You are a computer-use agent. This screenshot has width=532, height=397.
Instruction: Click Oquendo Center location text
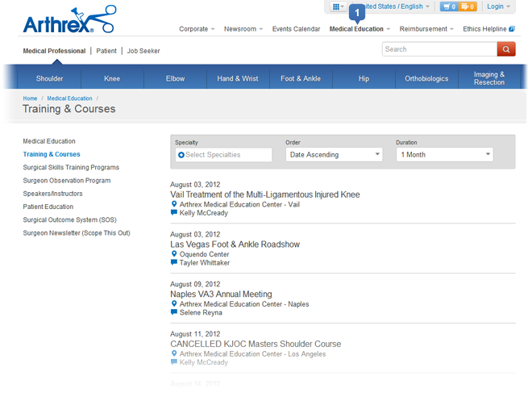[x=204, y=254]
